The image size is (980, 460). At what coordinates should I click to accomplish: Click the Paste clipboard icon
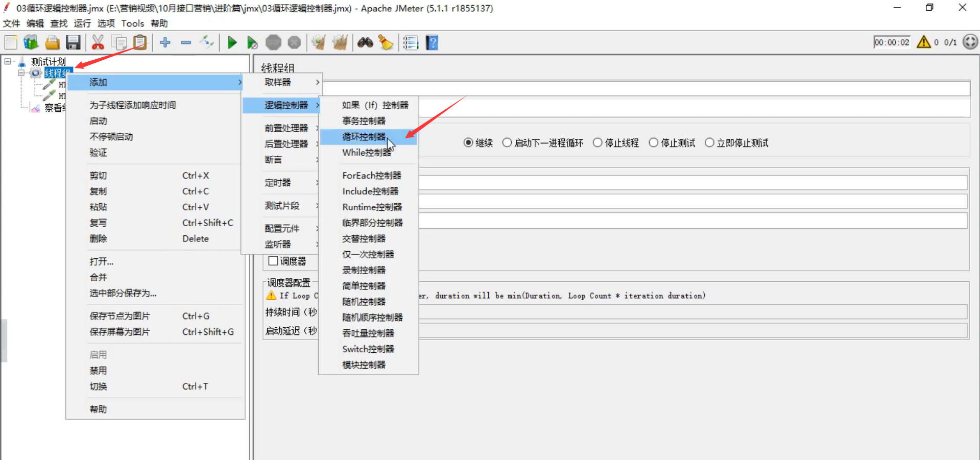point(140,42)
